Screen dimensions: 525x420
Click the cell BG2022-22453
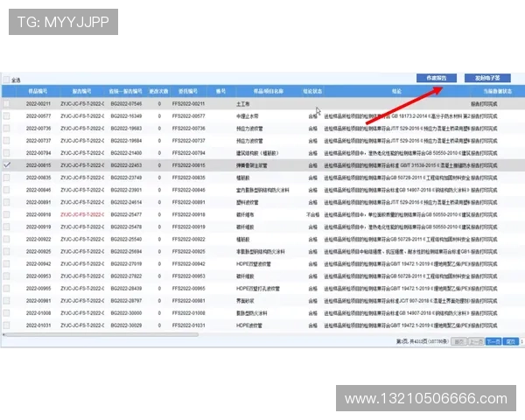(x=126, y=165)
